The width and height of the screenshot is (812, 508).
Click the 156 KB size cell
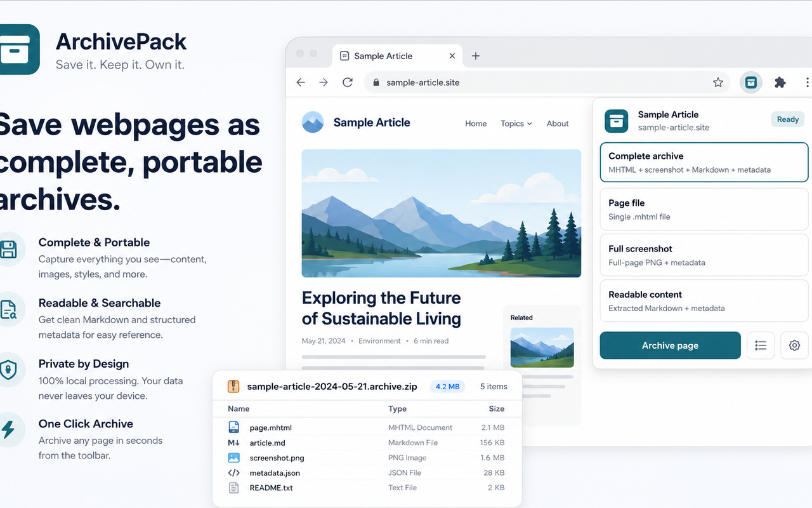coord(492,443)
